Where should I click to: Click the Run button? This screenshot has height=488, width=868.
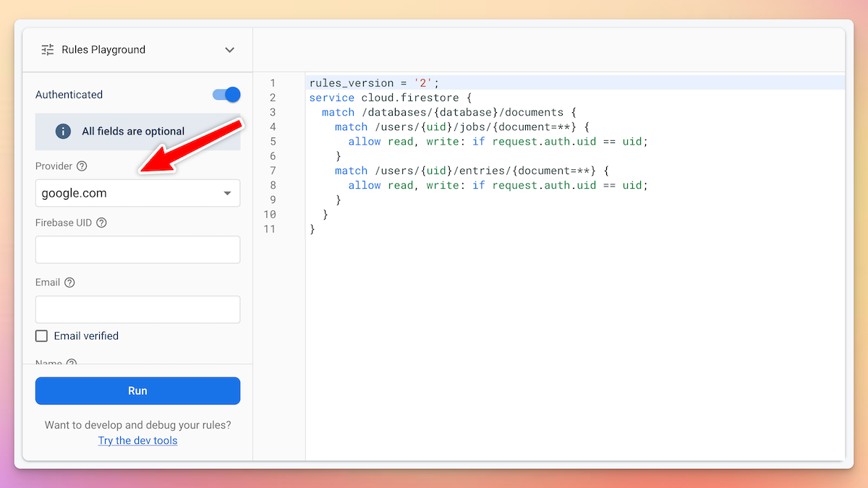coord(137,390)
